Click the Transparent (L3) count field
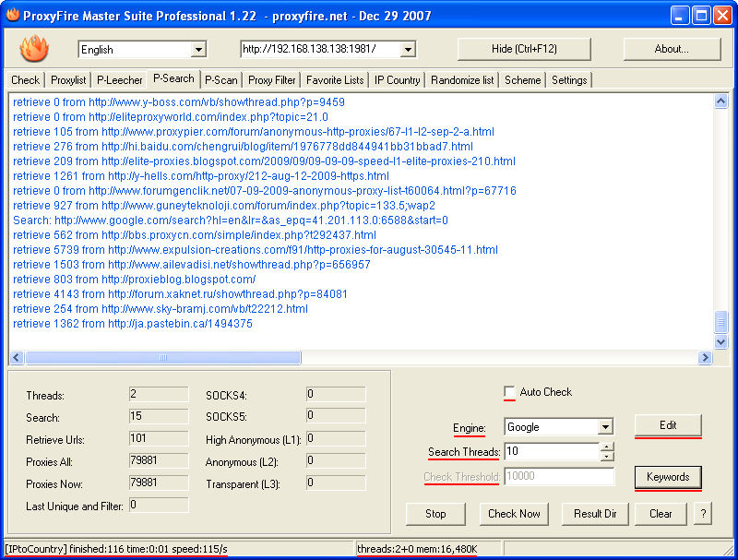The image size is (738, 560). coord(336,483)
